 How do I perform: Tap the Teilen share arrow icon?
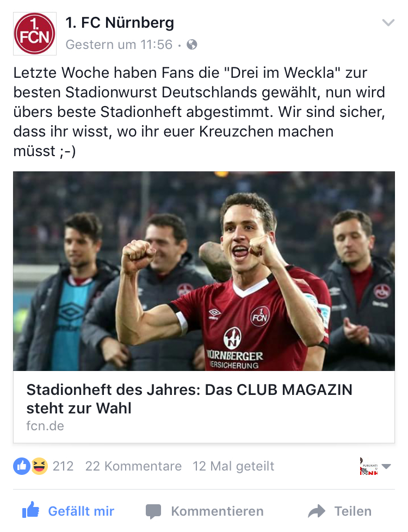[x=317, y=511]
